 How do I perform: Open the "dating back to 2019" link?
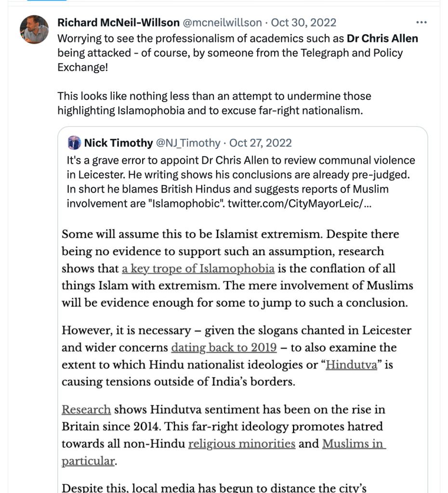224,348
